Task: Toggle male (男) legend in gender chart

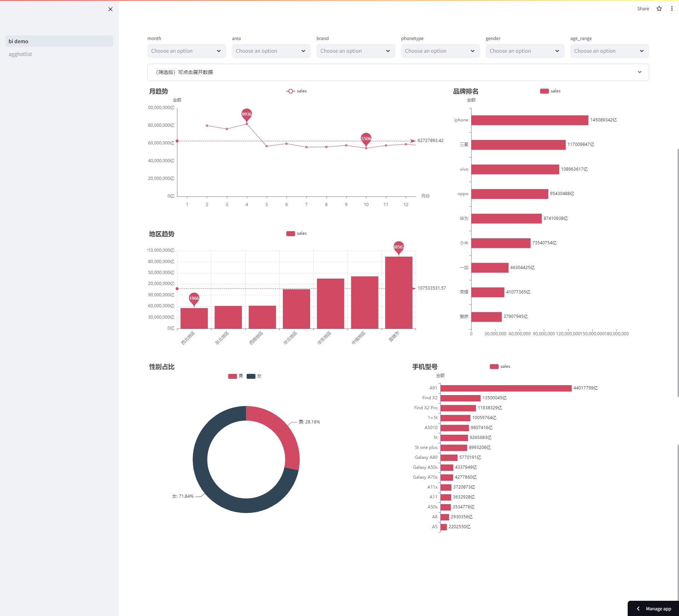Action: coord(236,376)
